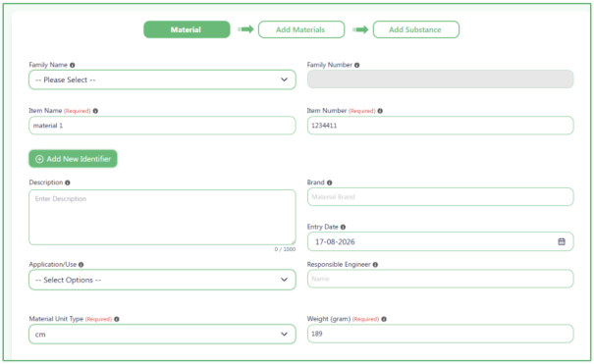
Task: Click the Description info icon
Action: [x=68, y=182]
